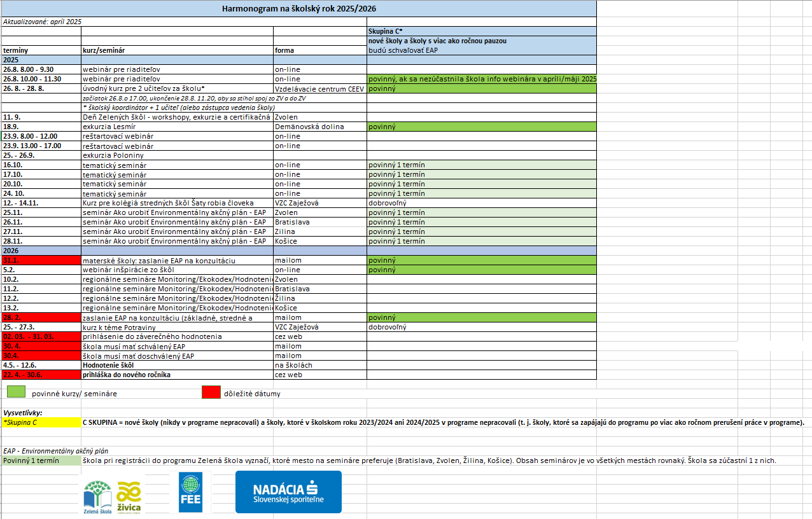Select 'povinný 1 termín' in the 25.11. row
This screenshot has width=812, height=519.
pos(482,212)
